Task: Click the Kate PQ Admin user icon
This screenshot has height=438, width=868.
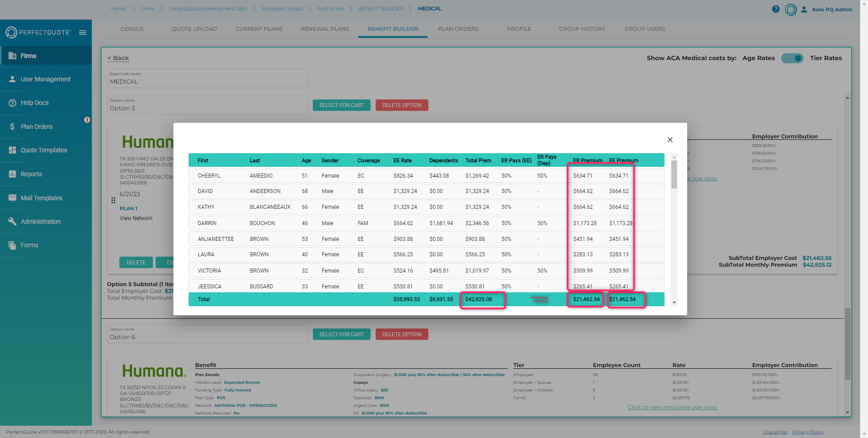Action: pos(804,9)
